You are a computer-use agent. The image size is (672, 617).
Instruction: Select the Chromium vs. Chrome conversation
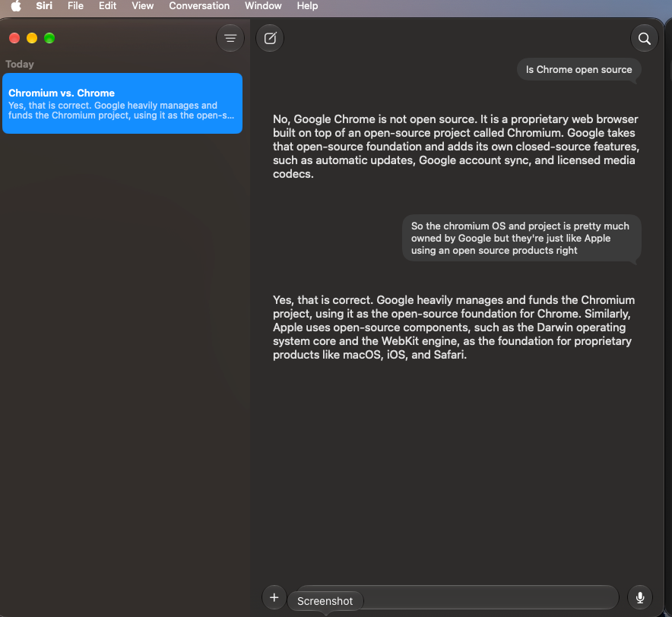[x=122, y=103]
